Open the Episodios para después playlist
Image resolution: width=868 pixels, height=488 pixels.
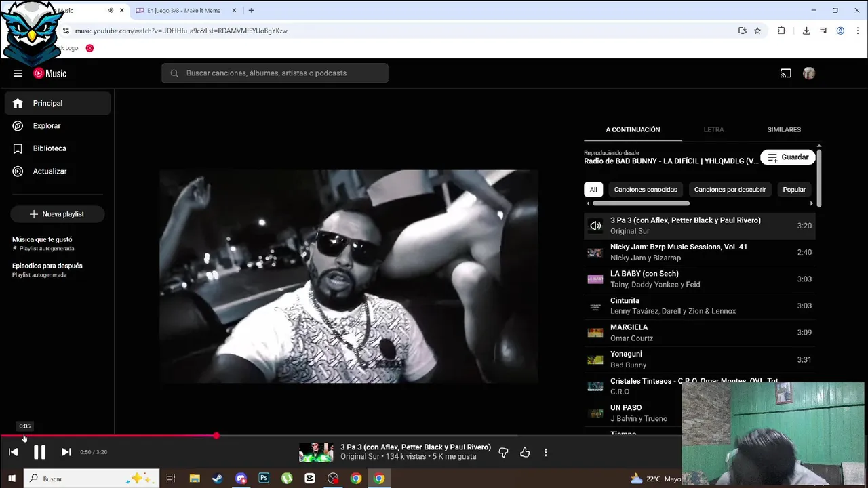coord(47,270)
